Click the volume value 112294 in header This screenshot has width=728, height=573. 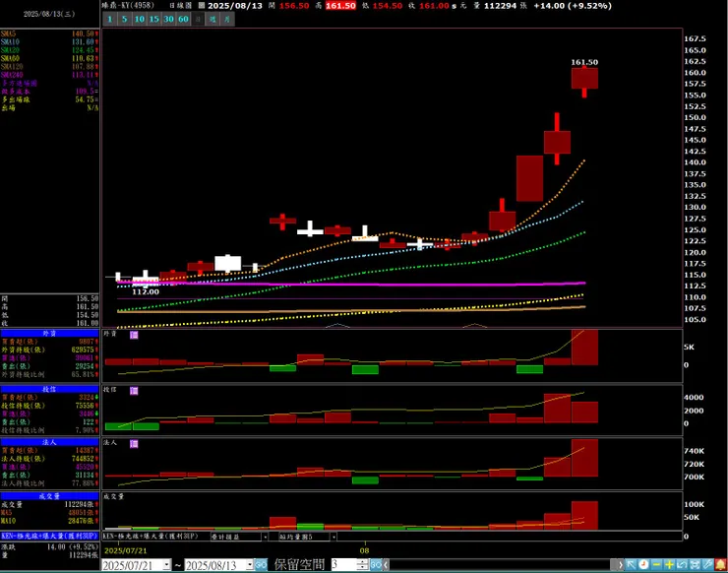[x=501, y=6]
